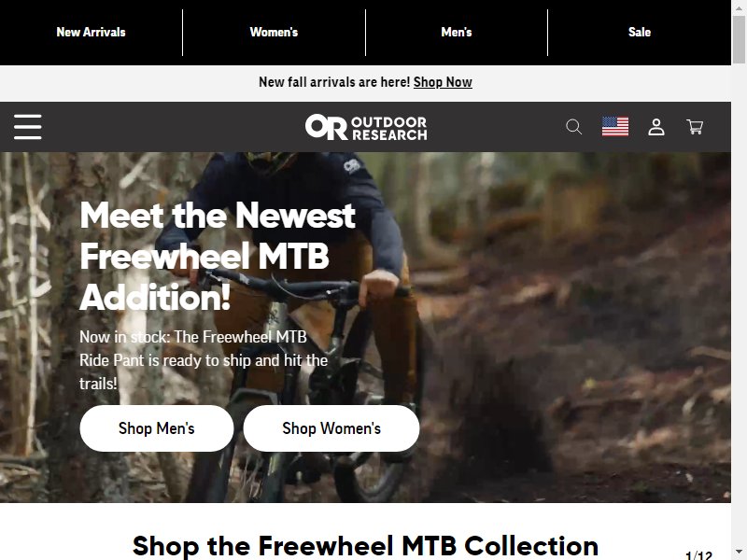Image resolution: width=747 pixels, height=560 pixels.
Task: Click the Shop Women's button
Action: [331, 428]
